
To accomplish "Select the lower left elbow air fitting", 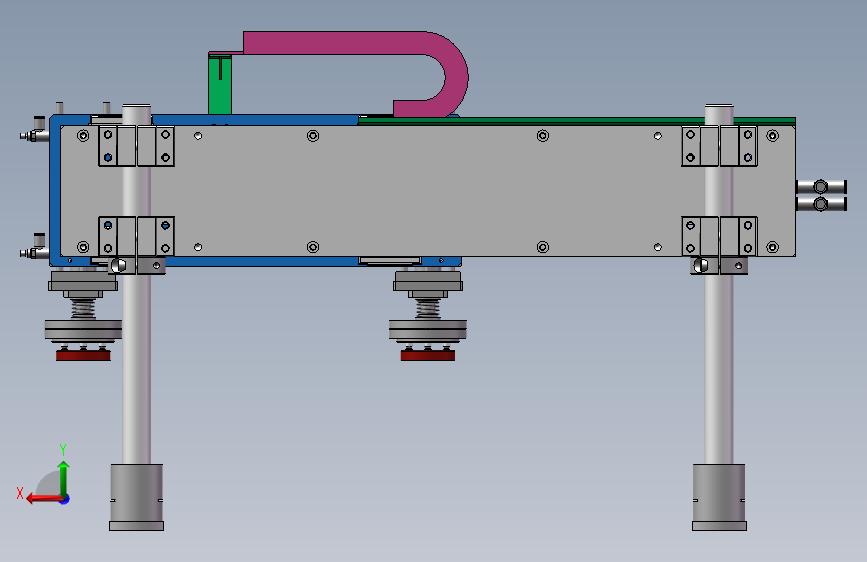I will [35, 247].
